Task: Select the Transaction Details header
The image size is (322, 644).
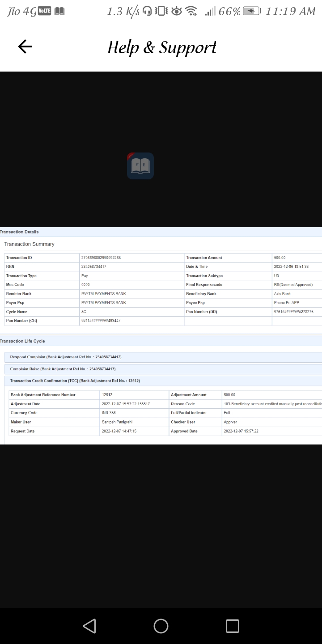Action: [19, 232]
